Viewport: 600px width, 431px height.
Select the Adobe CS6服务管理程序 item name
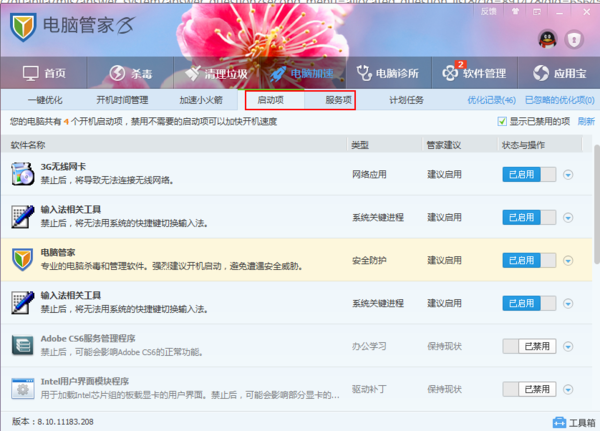coord(88,339)
